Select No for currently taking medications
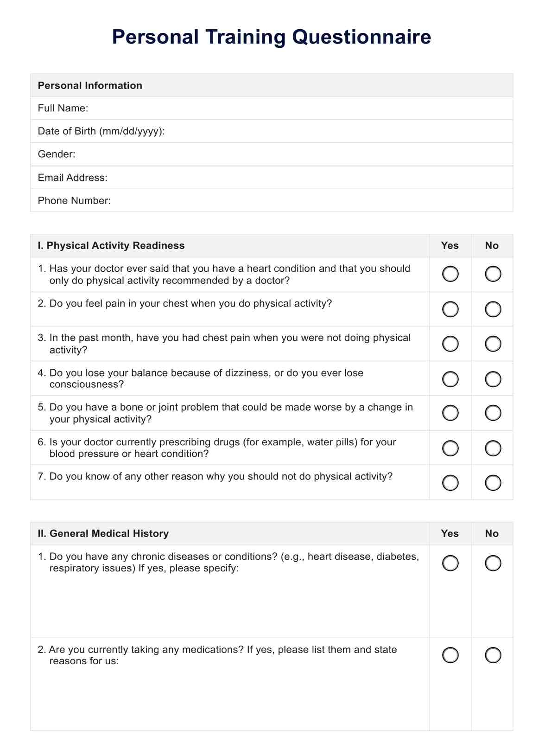 click(x=493, y=655)
